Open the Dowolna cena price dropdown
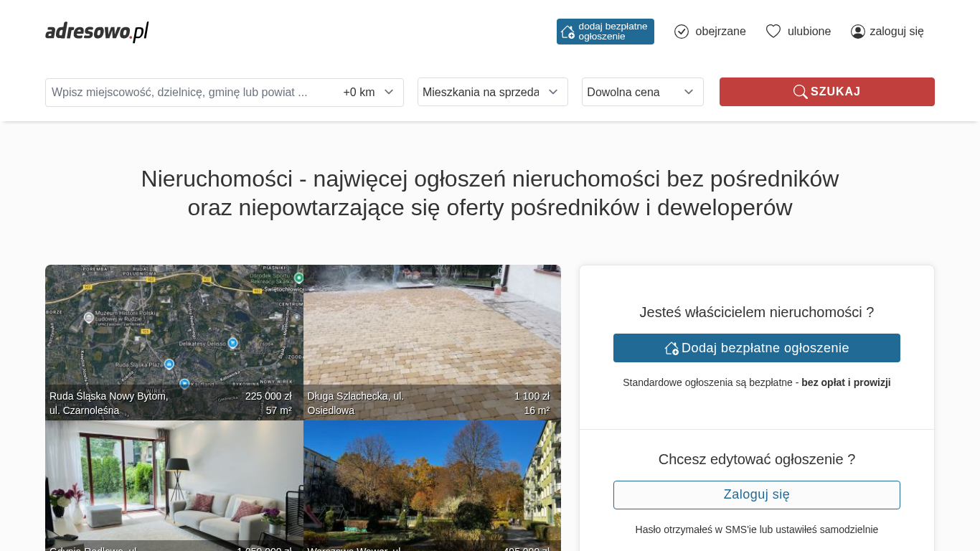 (x=642, y=92)
